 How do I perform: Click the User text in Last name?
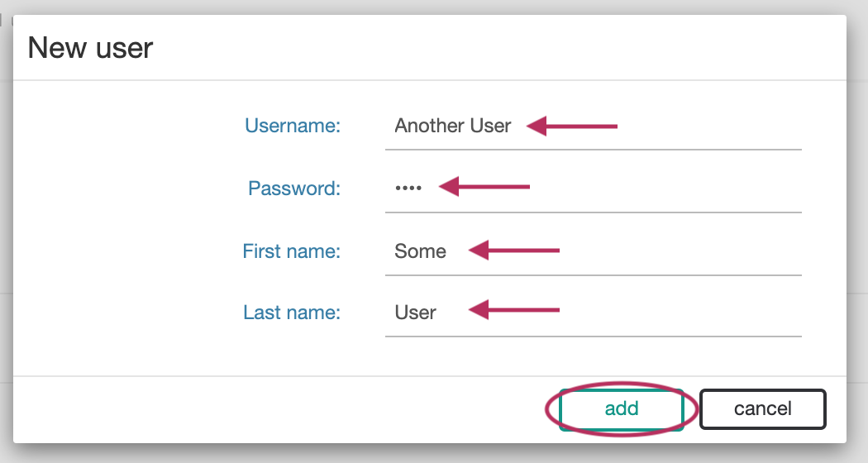pos(415,313)
